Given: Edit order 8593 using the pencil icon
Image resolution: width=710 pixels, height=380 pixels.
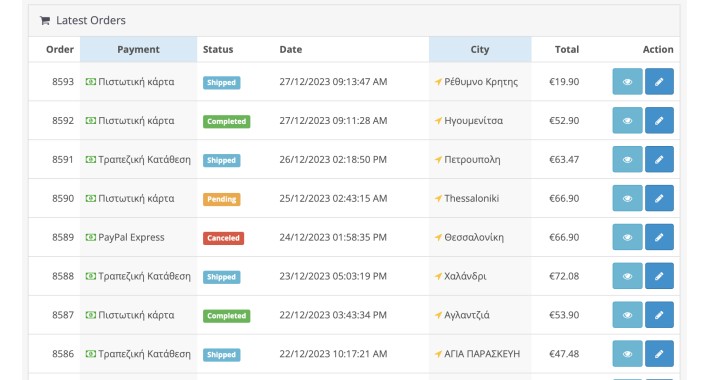Looking at the screenshot, I should (x=659, y=82).
